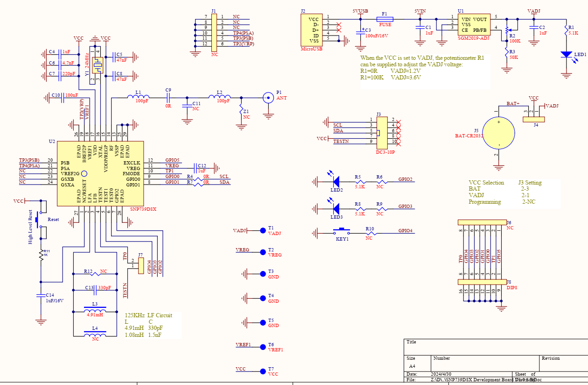Select the F1 FUSE component
Image resolution: width=588 pixels, height=385 pixels.
(x=385, y=19)
